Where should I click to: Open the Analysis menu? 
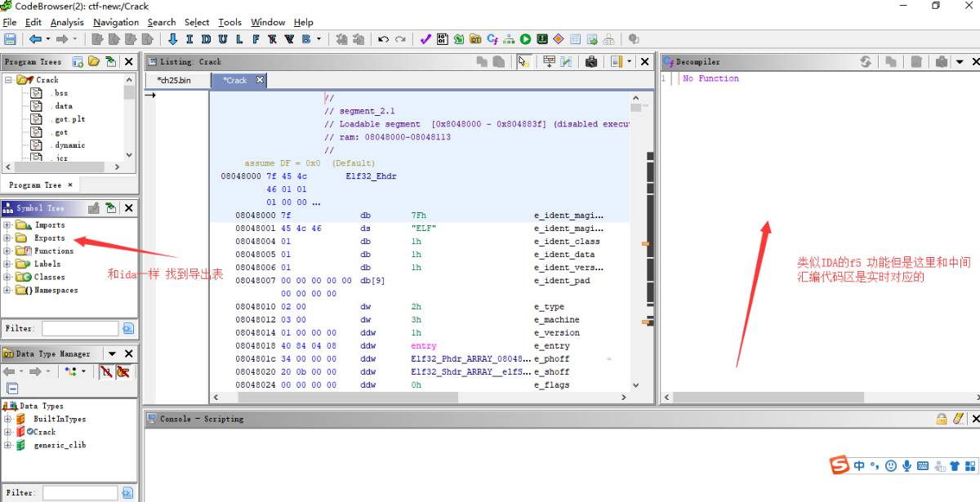(67, 22)
